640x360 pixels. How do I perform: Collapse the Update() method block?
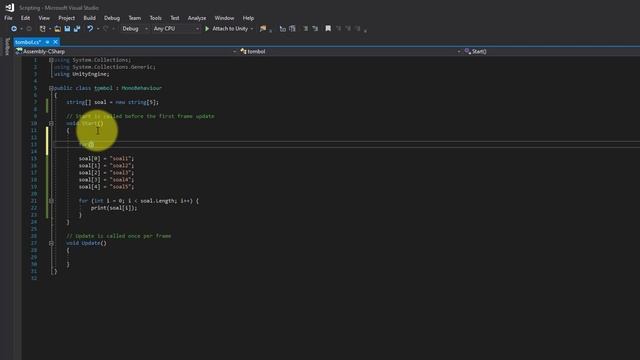click(x=51, y=243)
